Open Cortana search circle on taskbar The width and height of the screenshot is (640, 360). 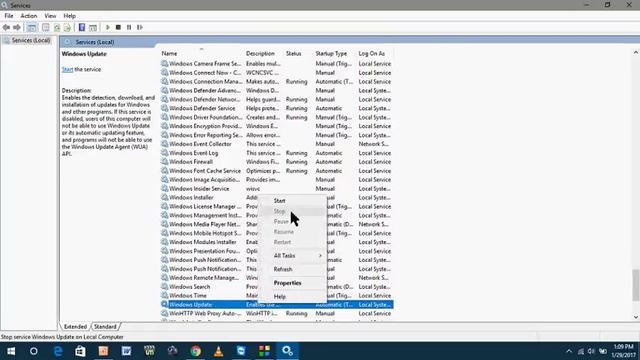[x=34, y=351]
